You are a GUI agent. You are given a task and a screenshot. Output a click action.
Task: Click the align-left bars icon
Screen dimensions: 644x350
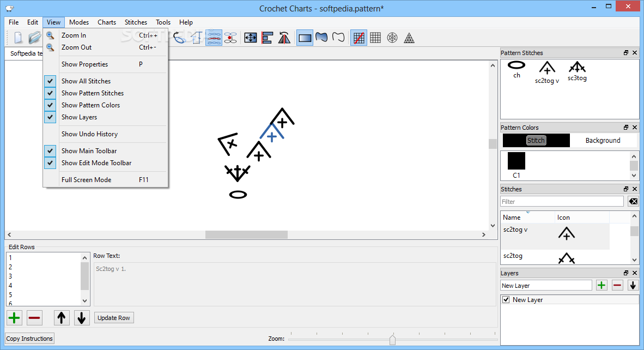click(268, 38)
